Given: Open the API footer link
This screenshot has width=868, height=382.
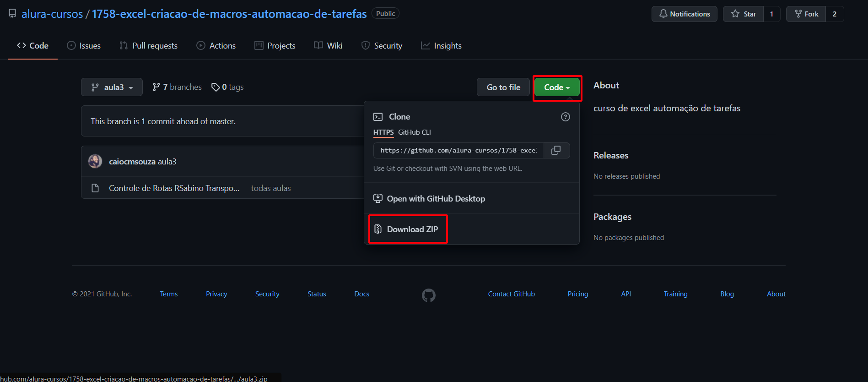Looking at the screenshot, I should 626,294.
